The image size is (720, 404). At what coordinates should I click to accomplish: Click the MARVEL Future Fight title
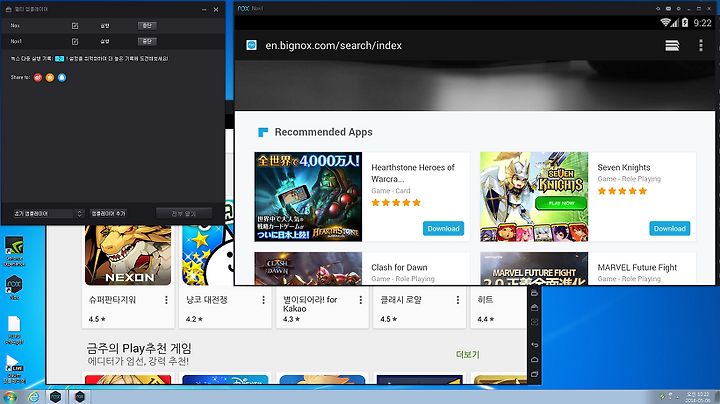coord(637,267)
